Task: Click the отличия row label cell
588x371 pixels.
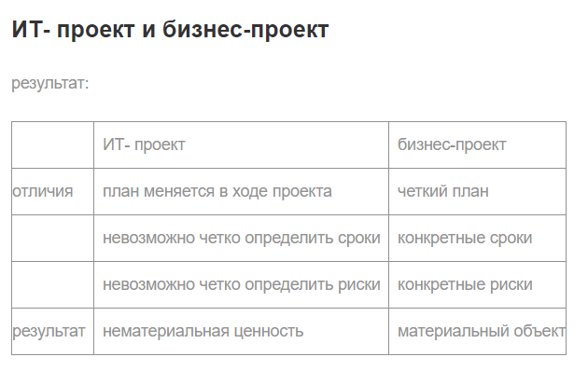Action: tap(53, 192)
